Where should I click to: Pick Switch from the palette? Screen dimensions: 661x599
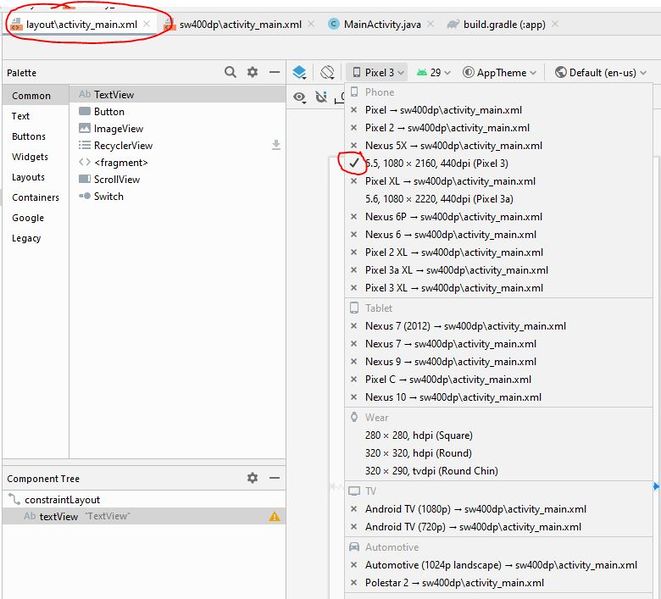[x=177, y=196]
